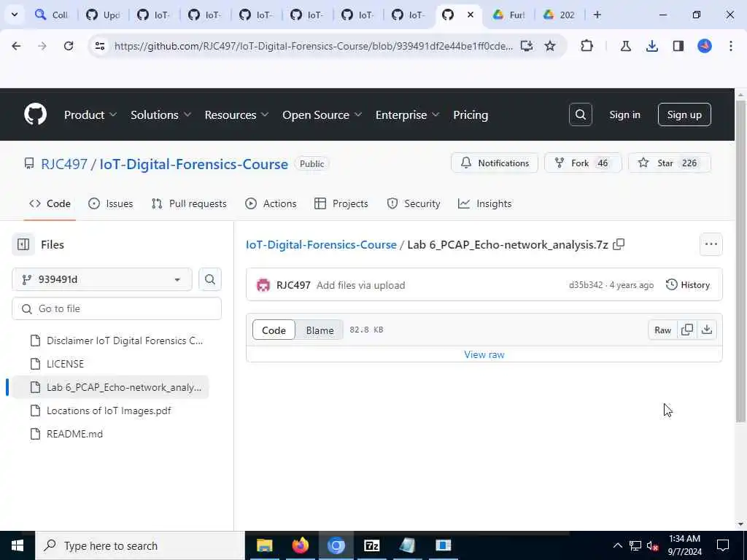The image size is (747, 560).
Task: Click the Go to file input
Action: pos(117,308)
